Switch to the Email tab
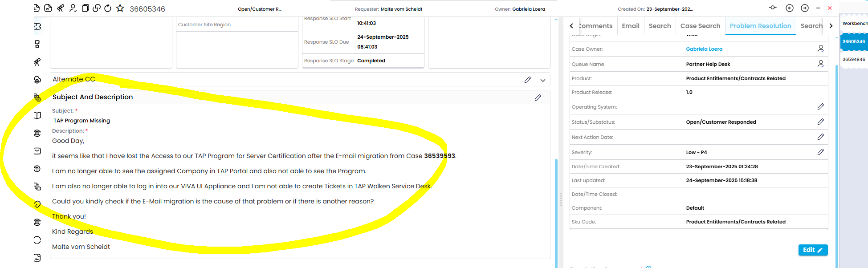868x268 pixels. point(631,26)
